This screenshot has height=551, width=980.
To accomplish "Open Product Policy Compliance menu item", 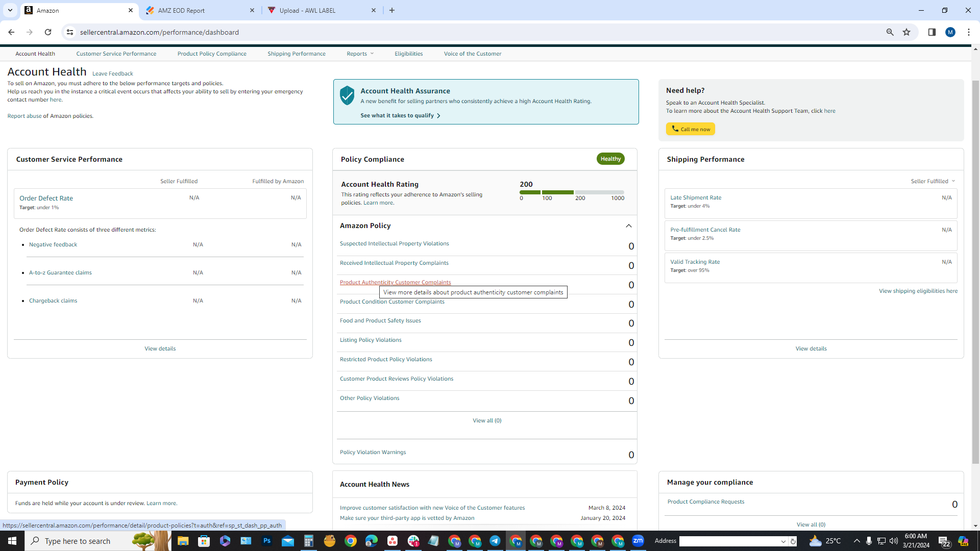I will 212,54.
